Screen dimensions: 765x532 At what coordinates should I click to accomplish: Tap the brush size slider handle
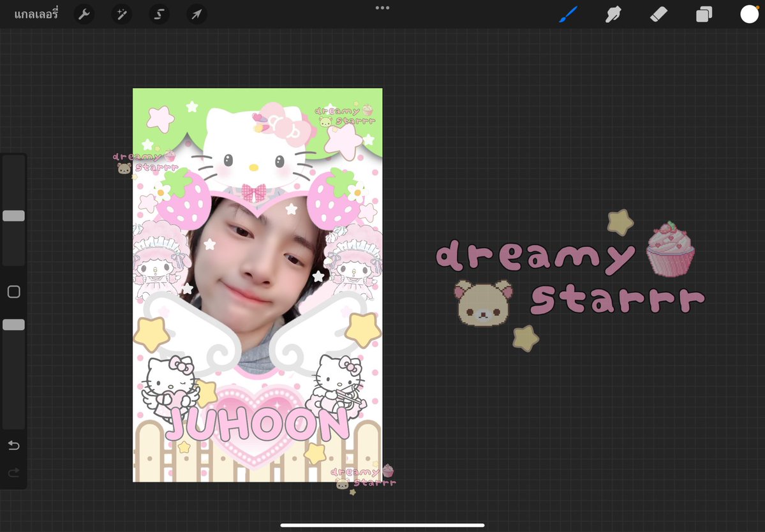click(x=13, y=216)
